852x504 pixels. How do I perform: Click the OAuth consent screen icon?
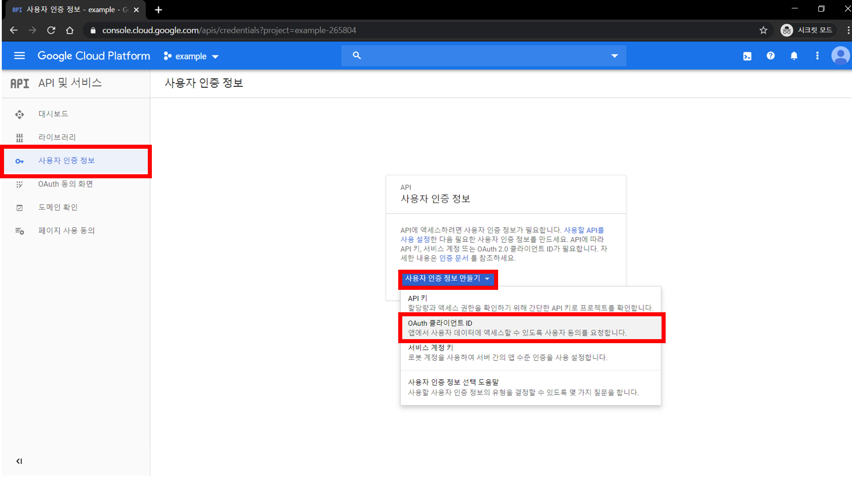pyautogui.click(x=19, y=185)
